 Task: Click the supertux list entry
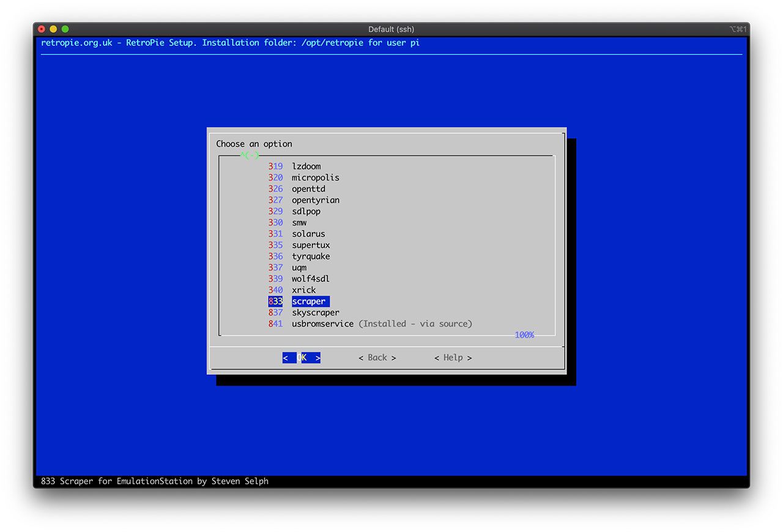pyautogui.click(x=311, y=245)
